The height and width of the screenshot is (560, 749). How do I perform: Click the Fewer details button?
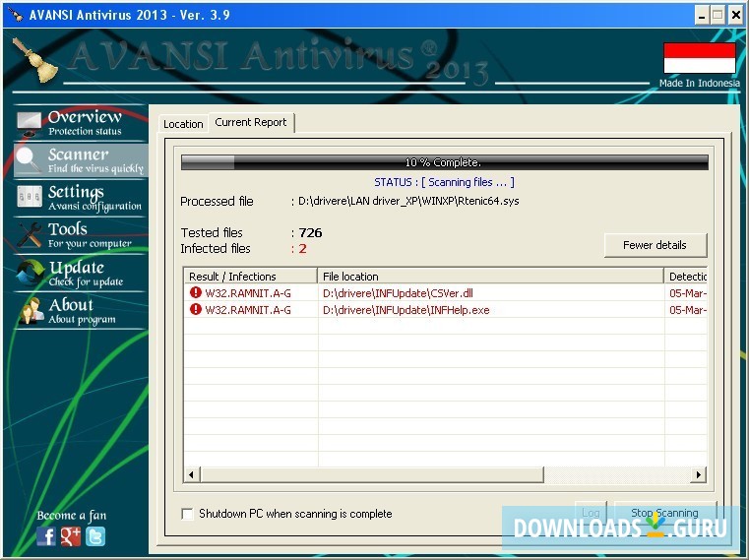point(655,245)
